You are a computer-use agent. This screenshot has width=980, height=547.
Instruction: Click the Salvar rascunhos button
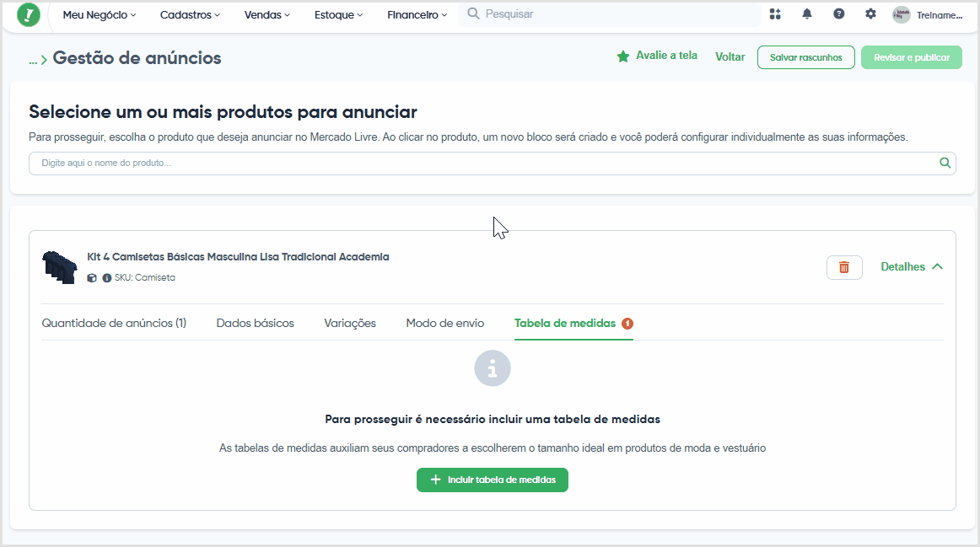pos(805,57)
